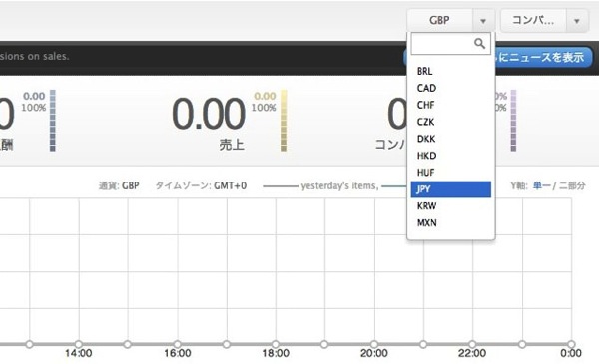Click the blue ニュースを表示 button
599x364 pixels.
point(542,57)
